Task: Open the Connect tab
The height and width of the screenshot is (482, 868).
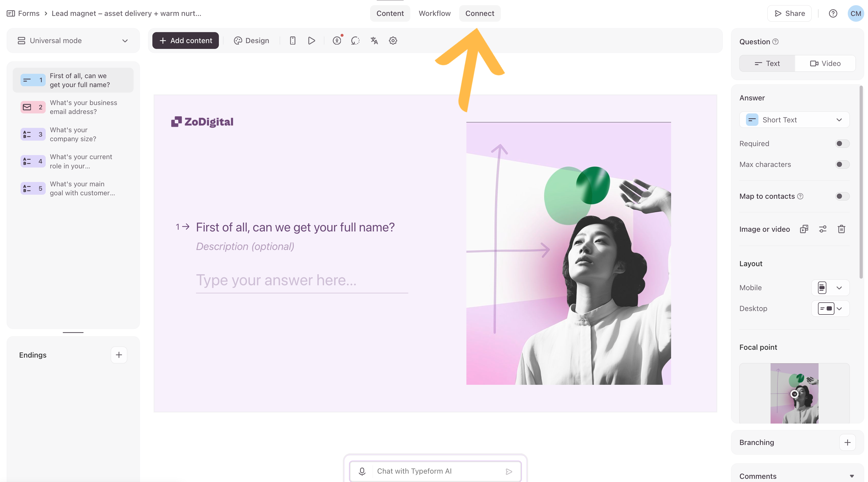Action: [479, 14]
